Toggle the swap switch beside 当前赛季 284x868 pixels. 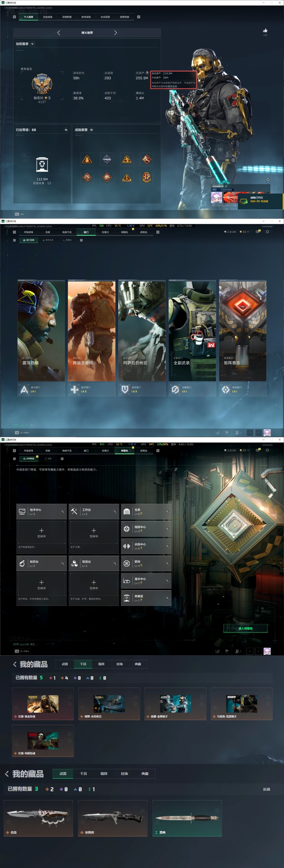point(32,44)
